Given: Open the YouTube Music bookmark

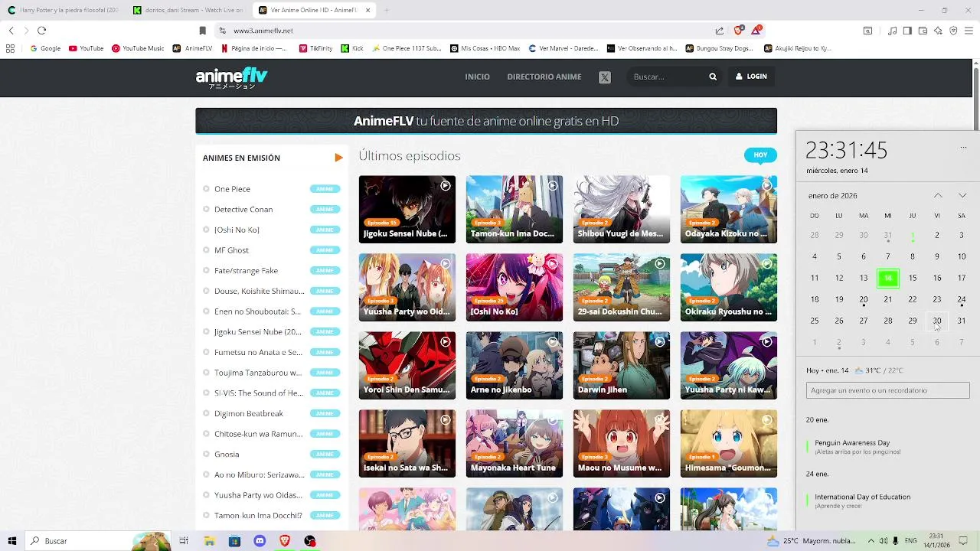Looking at the screenshot, I should point(138,48).
